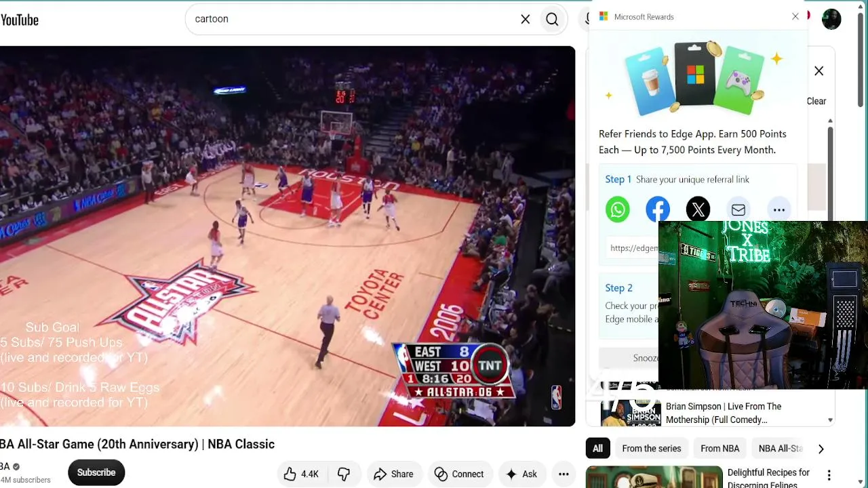Screen dimensions: 868x488
Task: Open the user profile avatar
Action: (x=831, y=19)
